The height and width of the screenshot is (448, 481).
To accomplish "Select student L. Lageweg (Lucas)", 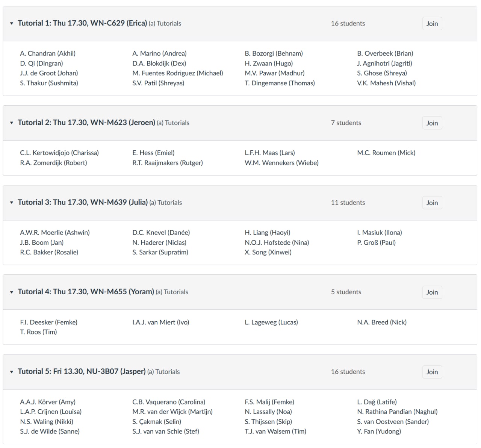I will click(271, 322).
